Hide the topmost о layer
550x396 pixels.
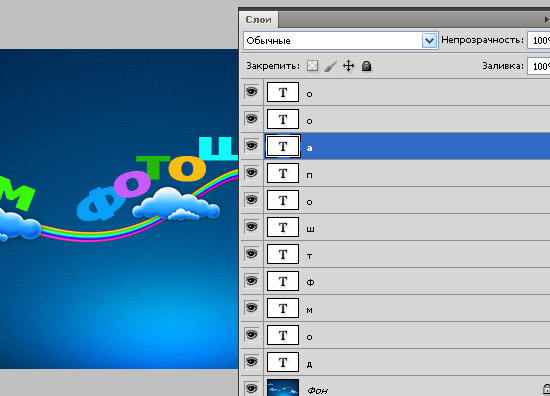(x=251, y=92)
